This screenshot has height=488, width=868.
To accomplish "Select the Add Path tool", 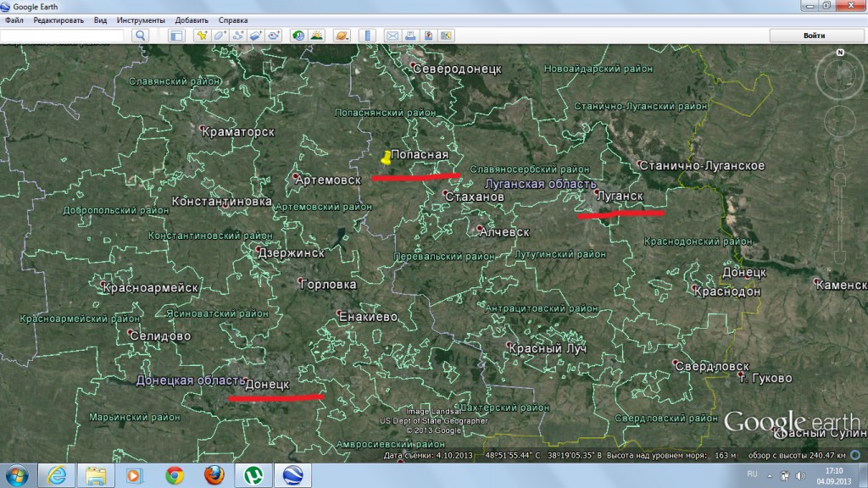I will tap(237, 36).
